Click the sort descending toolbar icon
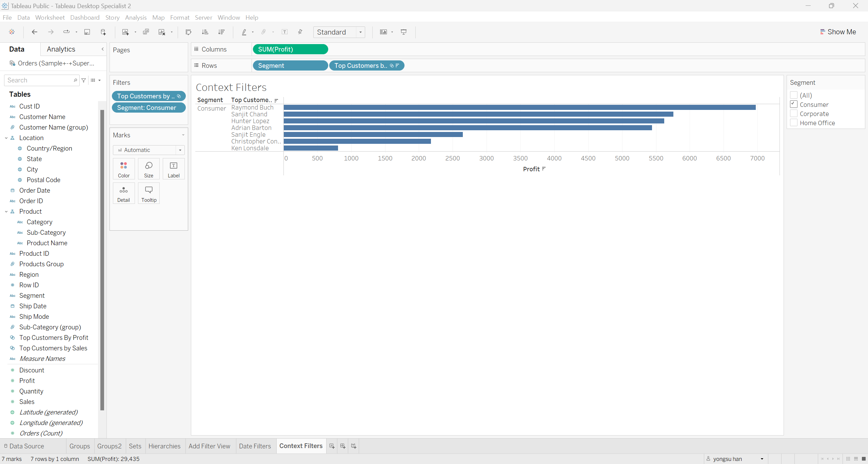This screenshot has height=464, width=868. coord(221,32)
